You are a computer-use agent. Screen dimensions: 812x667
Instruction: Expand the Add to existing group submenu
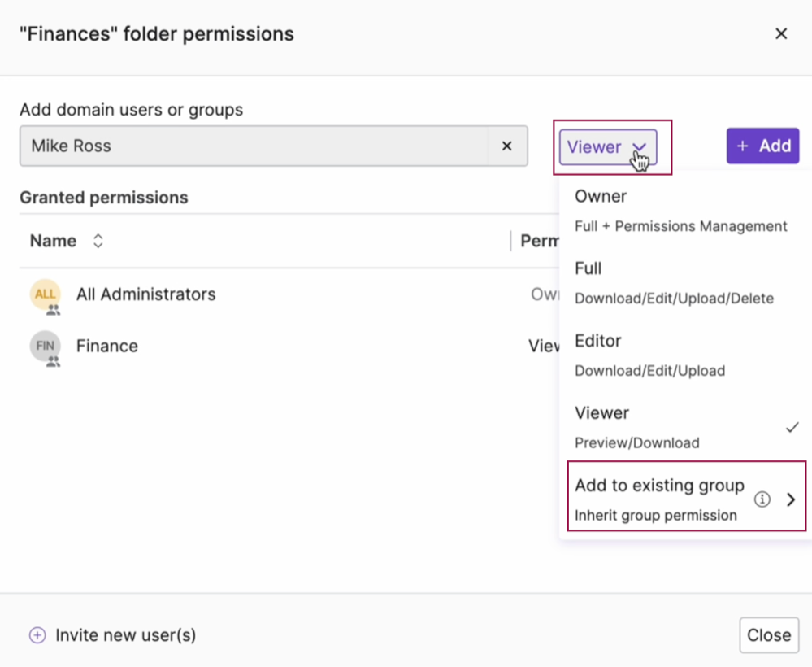point(790,499)
